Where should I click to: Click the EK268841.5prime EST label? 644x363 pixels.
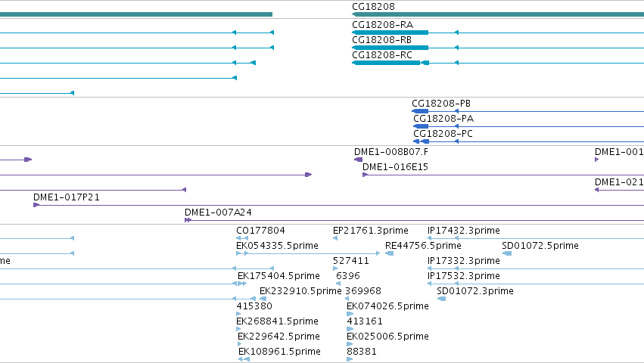pyautogui.click(x=277, y=322)
